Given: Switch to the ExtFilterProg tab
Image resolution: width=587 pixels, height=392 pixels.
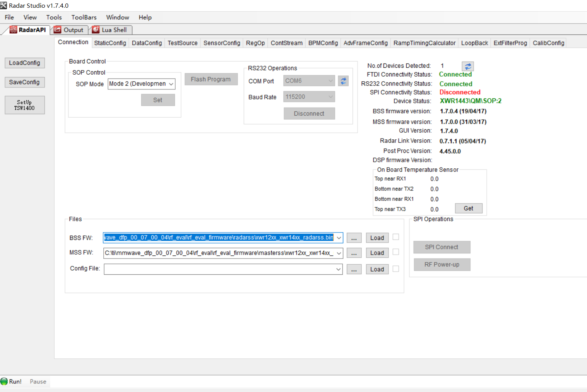Looking at the screenshot, I should [x=510, y=43].
